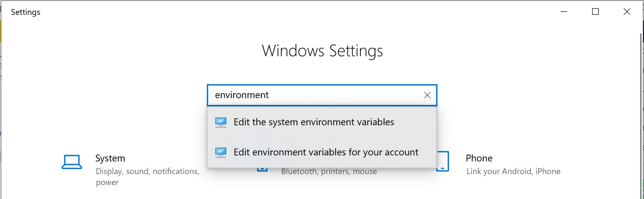Open the System settings category
Viewport: 644px width, 199px height.
pos(110,158)
